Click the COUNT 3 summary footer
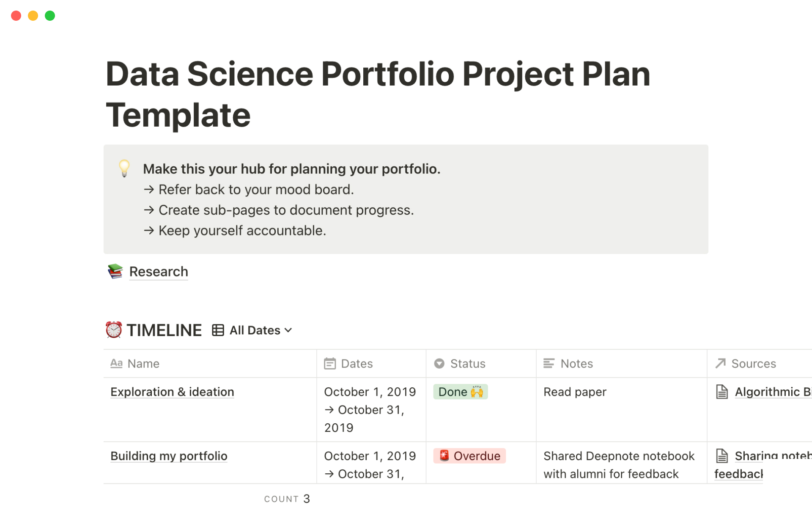 [x=287, y=499]
